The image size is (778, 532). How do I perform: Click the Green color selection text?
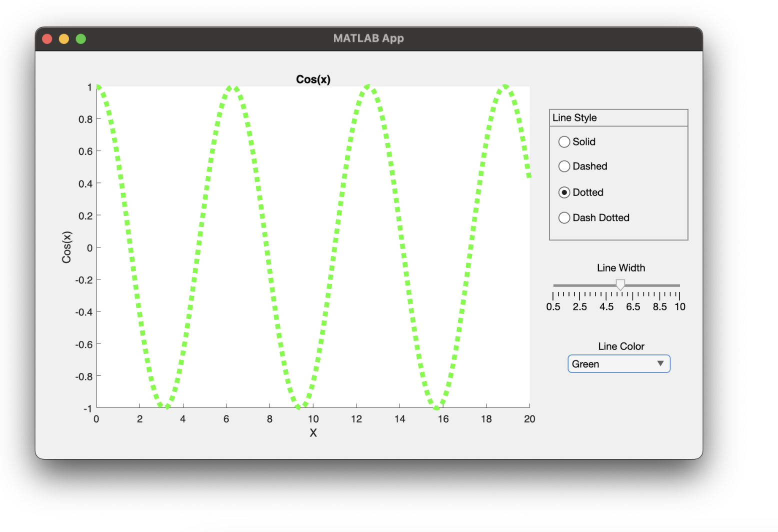(x=585, y=363)
